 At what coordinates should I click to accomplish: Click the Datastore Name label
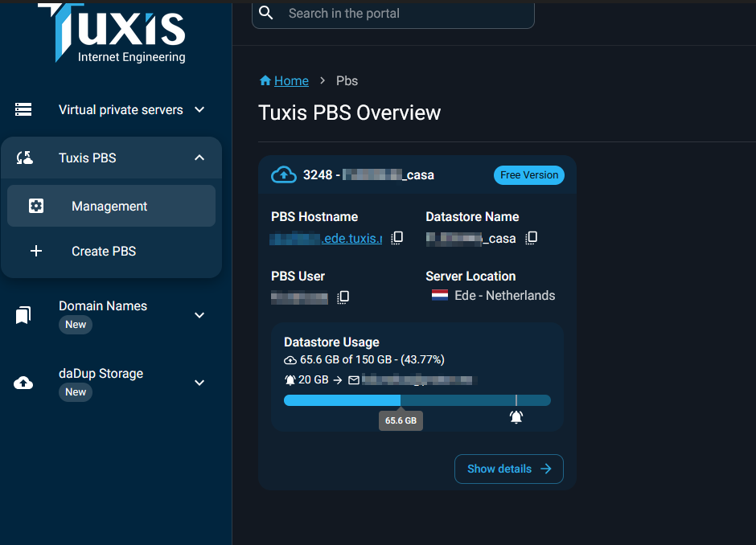[x=473, y=217]
